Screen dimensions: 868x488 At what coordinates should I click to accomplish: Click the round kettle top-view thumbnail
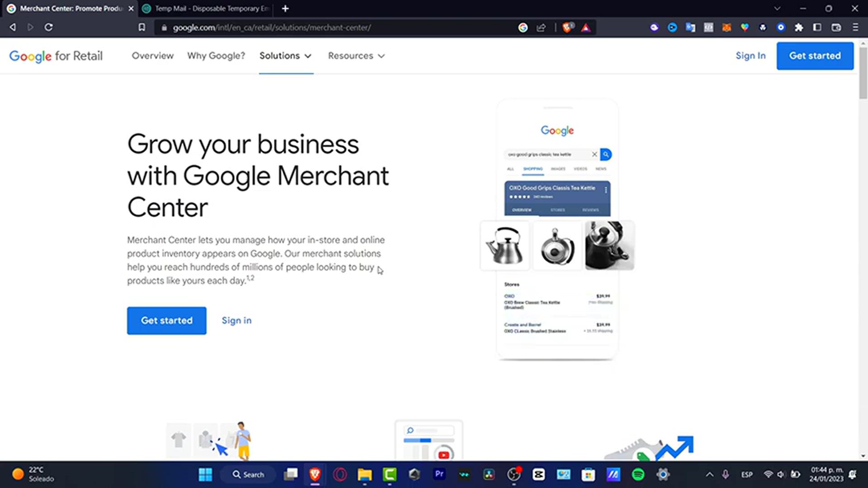click(557, 246)
